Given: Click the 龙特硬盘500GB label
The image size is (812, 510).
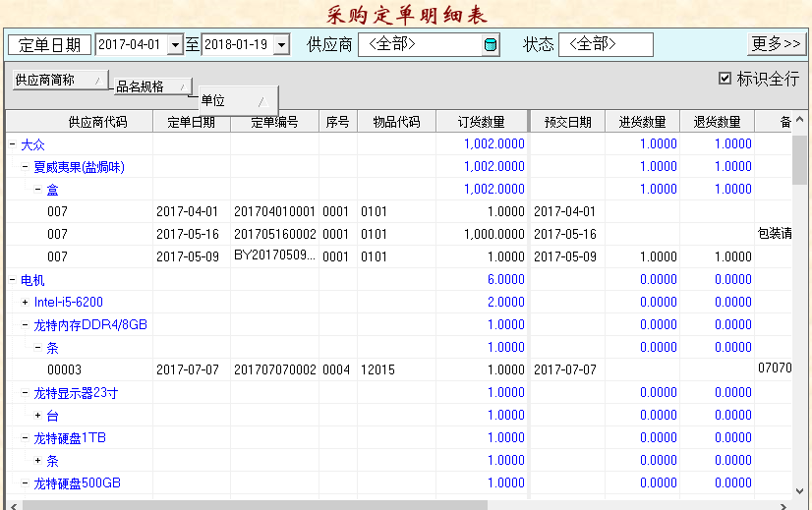Looking at the screenshot, I should click(x=77, y=483).
